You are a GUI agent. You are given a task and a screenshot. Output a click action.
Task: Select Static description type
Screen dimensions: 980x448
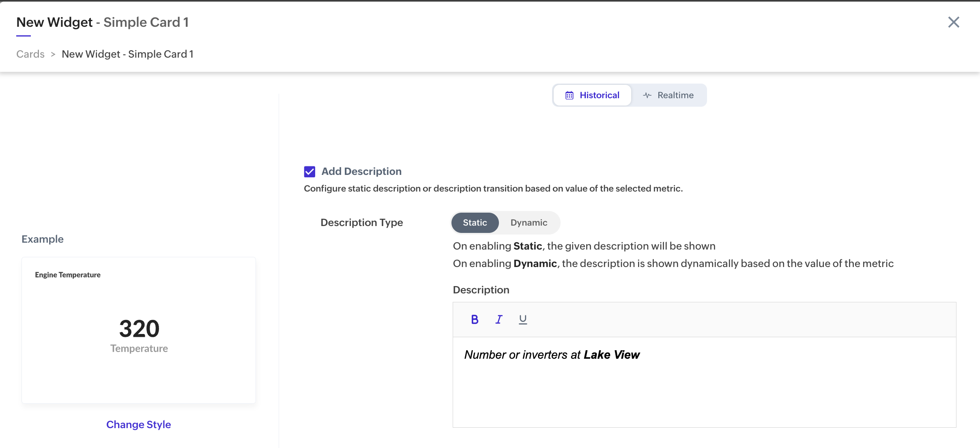(475, 223)
